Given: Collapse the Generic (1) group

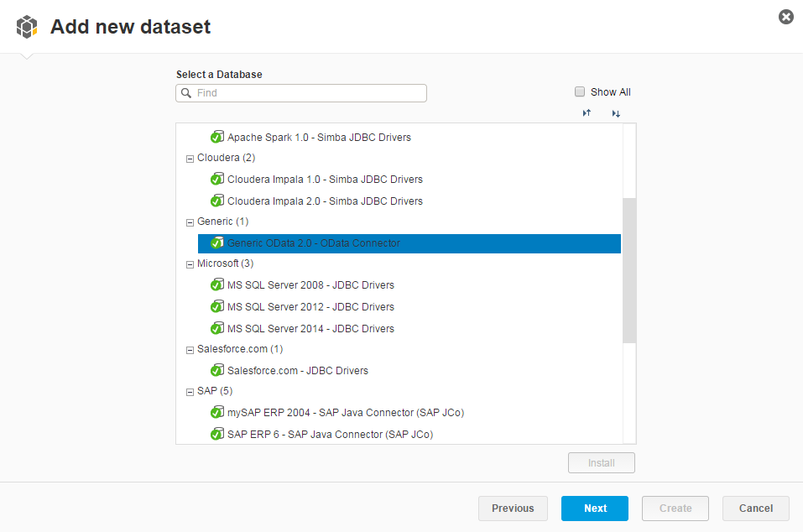Looking at the screenshot, I should pyautogui.click(x=190, y=222).
